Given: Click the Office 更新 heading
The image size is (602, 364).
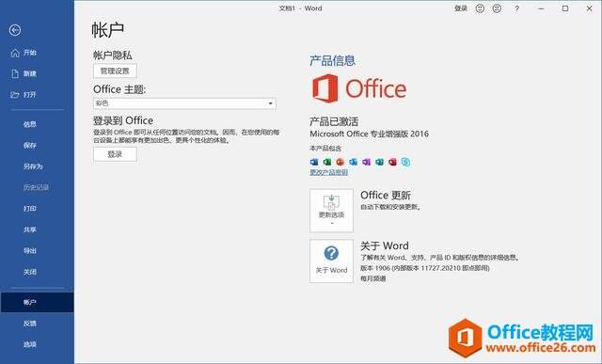Looking at the screenshot, I should [386, 195].
